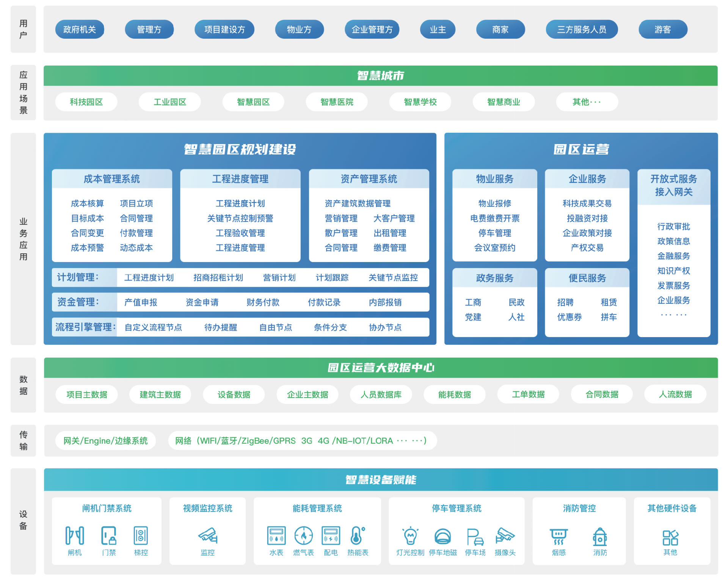Select the 能耗数据 data pill
Viewport: 728px width, 584px height.
[454, 394]
